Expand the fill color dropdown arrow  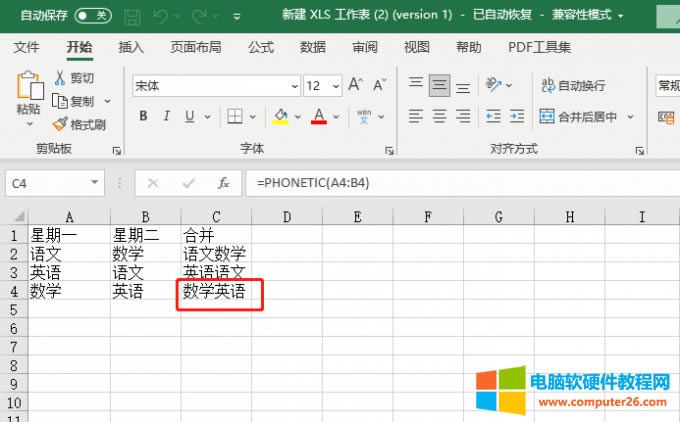[x=298, y=117]
